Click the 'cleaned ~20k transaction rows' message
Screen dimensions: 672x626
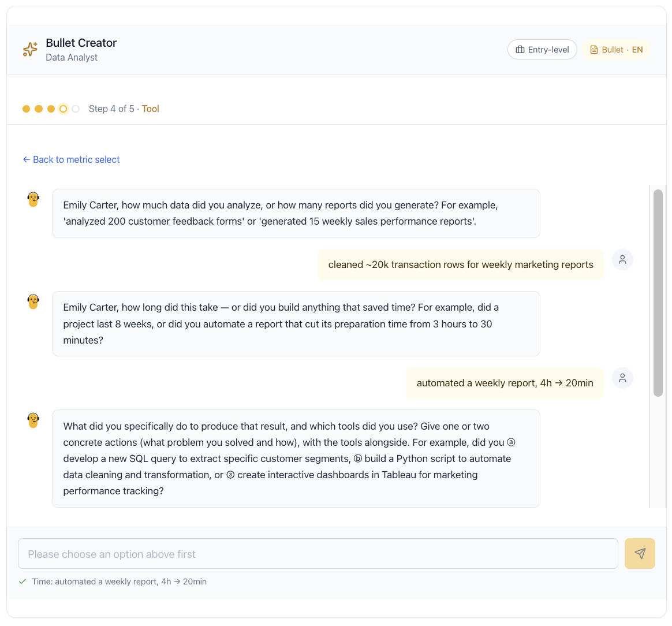[461, 264]
